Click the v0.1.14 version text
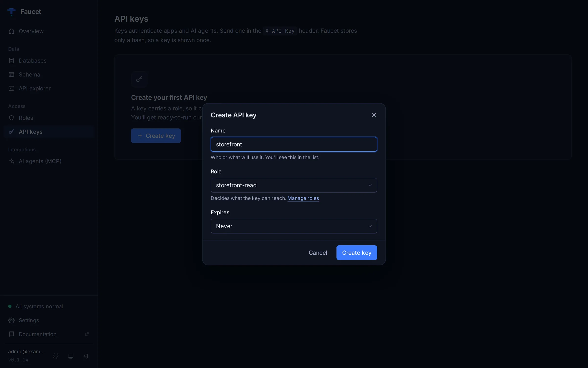This screenshot has height=368, width=588. [x=18, y=360]
